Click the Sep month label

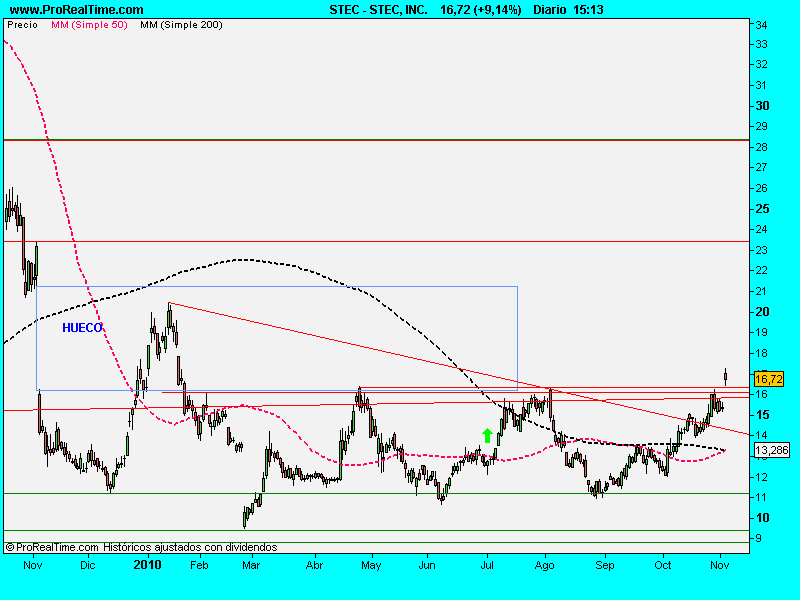[x=605, y=565]
